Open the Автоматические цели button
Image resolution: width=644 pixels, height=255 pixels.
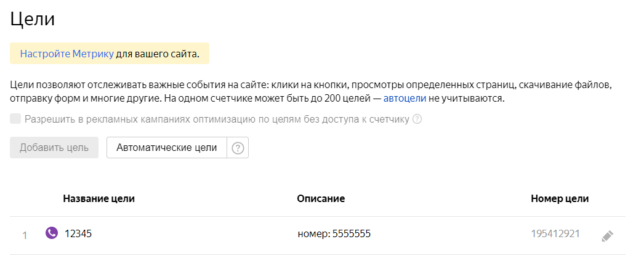tap(167, 148)
